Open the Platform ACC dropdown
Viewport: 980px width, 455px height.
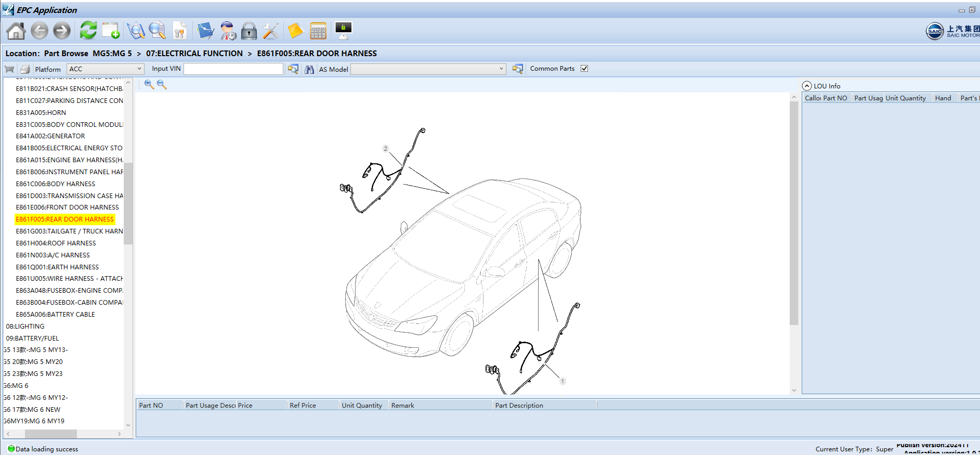[105, 69]
